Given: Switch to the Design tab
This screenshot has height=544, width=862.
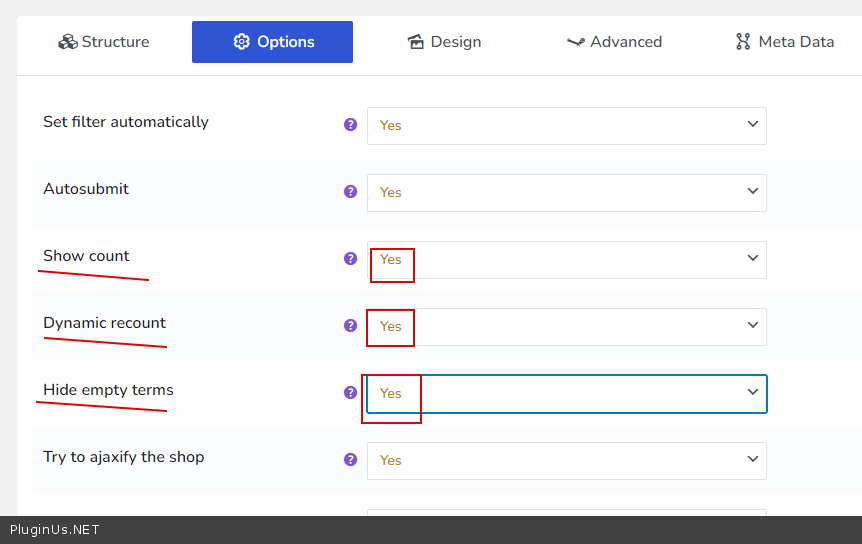Looking at the screenshot, I should click(444, 42).
